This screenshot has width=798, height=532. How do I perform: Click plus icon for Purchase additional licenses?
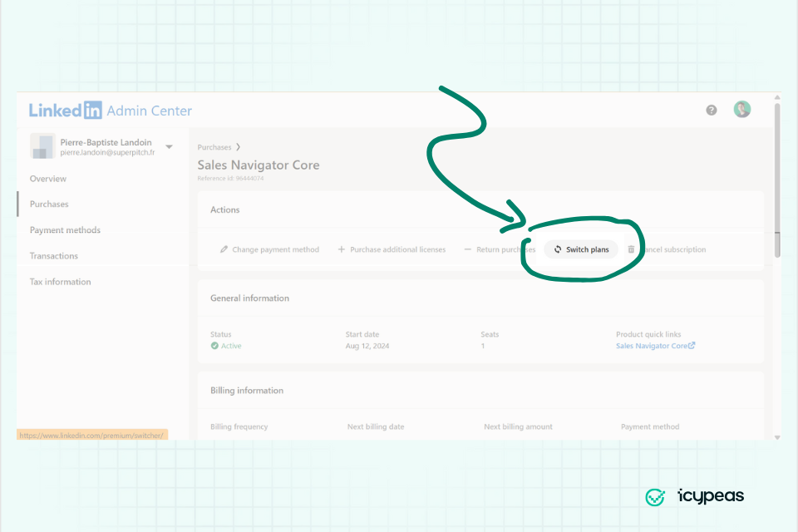342,249
